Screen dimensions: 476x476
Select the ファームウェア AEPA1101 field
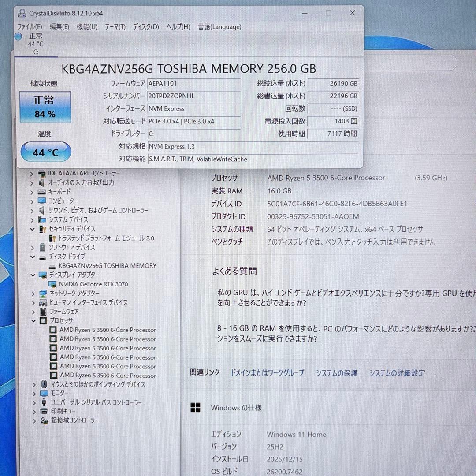tap(194, 83)
